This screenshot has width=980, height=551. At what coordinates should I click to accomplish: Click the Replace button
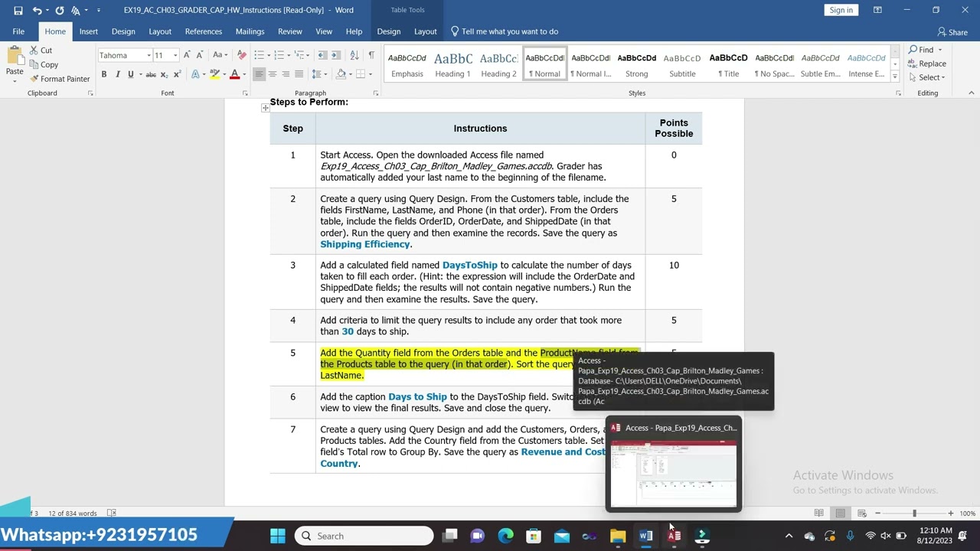coord(927,64)
